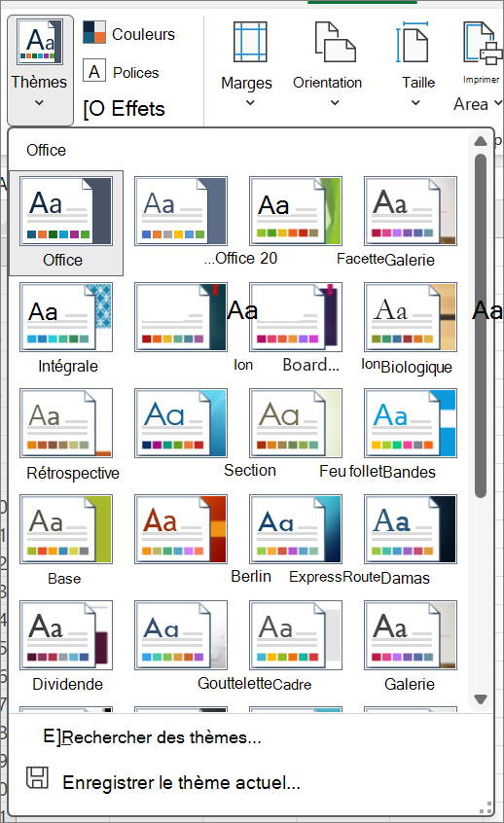Image resolution: width=504 pixels, height=823 pixels.
Task: Open the Couleurs theme colors menu
Action: tap(128, 34)
